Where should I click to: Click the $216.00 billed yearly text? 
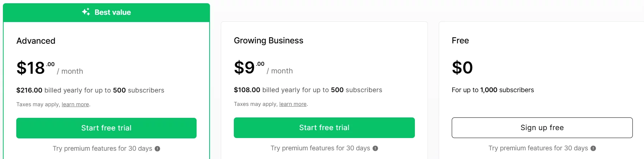tap(90, 90)
